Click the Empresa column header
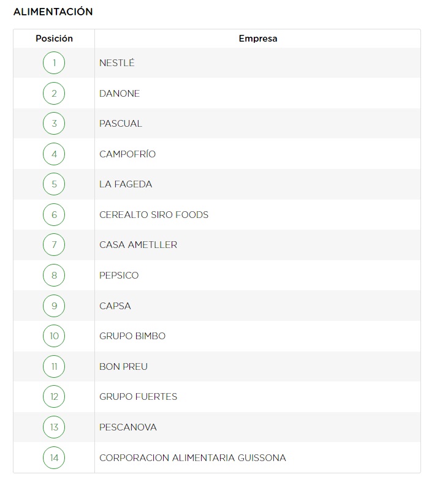The width and height of the screenshot is (448, 477). click(258, 39)
